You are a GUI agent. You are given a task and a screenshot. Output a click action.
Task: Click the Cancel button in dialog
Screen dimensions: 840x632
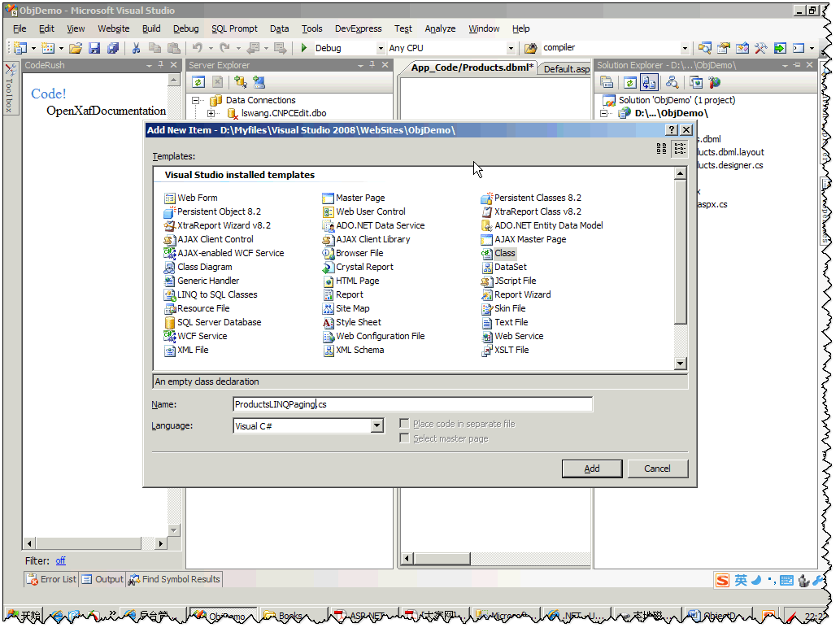pos(657,469)
